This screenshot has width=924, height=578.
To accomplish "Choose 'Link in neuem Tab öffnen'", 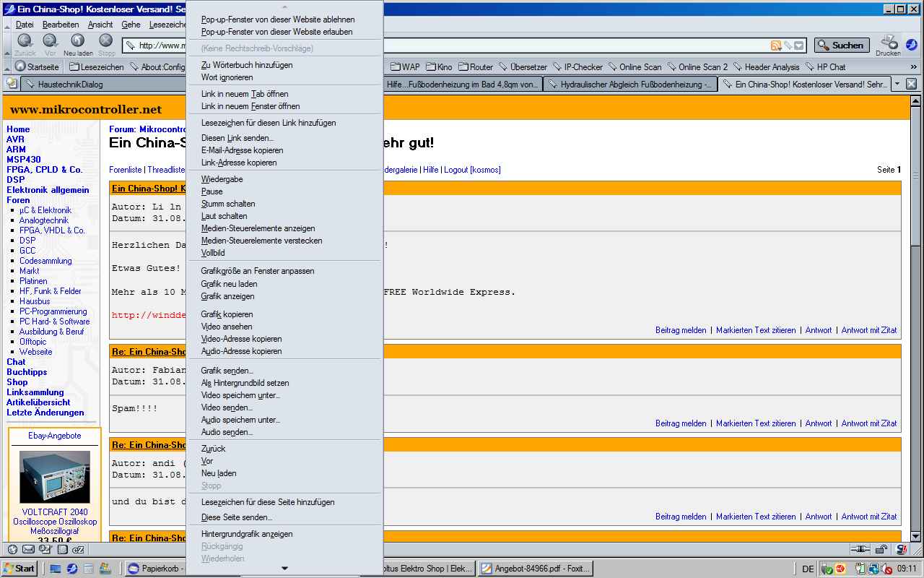I will (284, 94).
